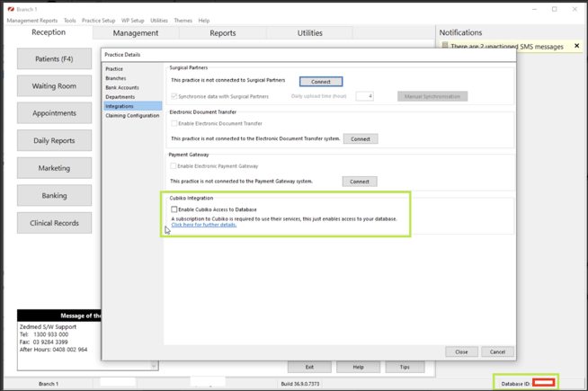Toggle Synchronise data with Surgical Partners
This screenshot has height=391, width=588.
click(174, 96)
